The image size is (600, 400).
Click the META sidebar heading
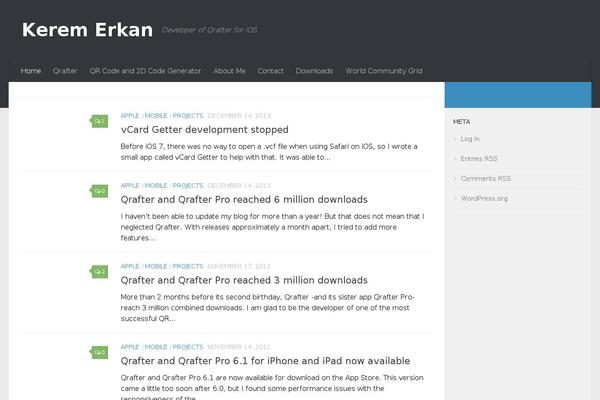pos(461,122)
